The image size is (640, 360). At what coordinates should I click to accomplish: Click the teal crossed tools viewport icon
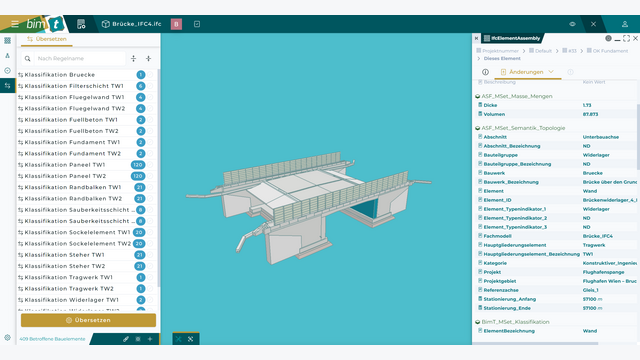tap(178, 339)
